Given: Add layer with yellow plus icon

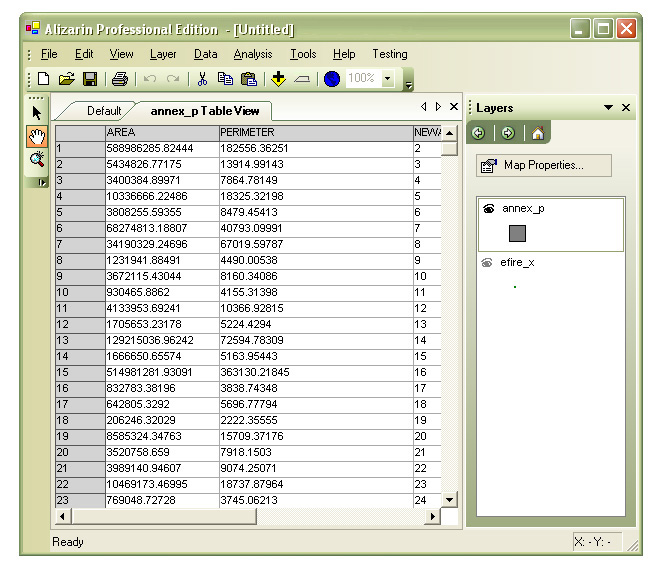Looking at the screenshot, I should (x=278, y=79).
